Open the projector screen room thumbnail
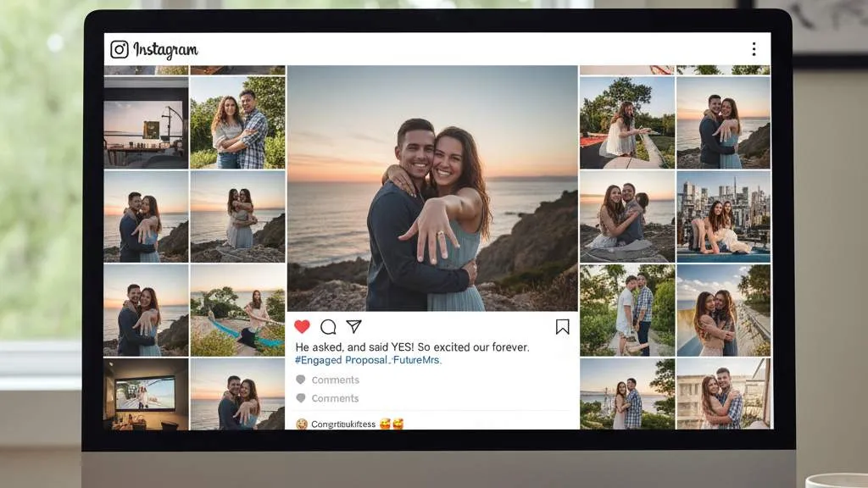The image size is (868, 488). point(146,394)
